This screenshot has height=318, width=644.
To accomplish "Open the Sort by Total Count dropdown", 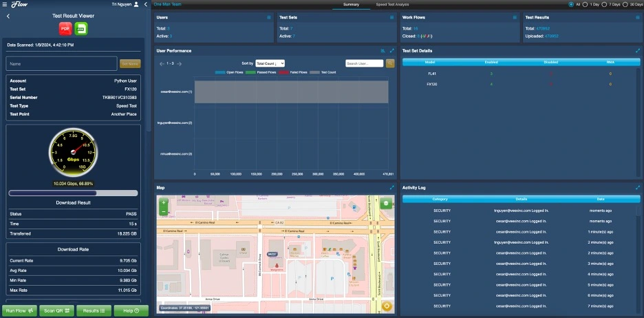I will point(270,63).
